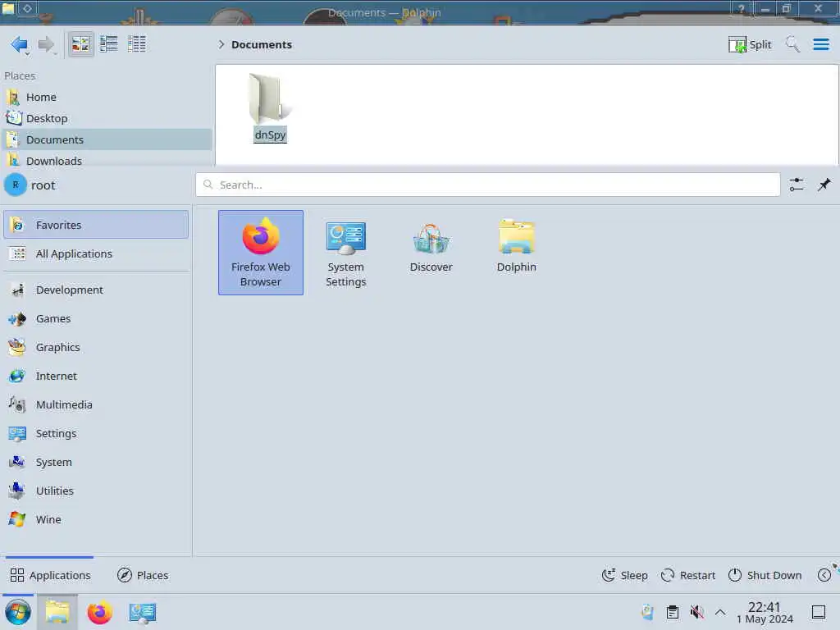Viewport: 840px width, 630px height.
Task: Focus the launcher Search field
Action: point(487,185)
